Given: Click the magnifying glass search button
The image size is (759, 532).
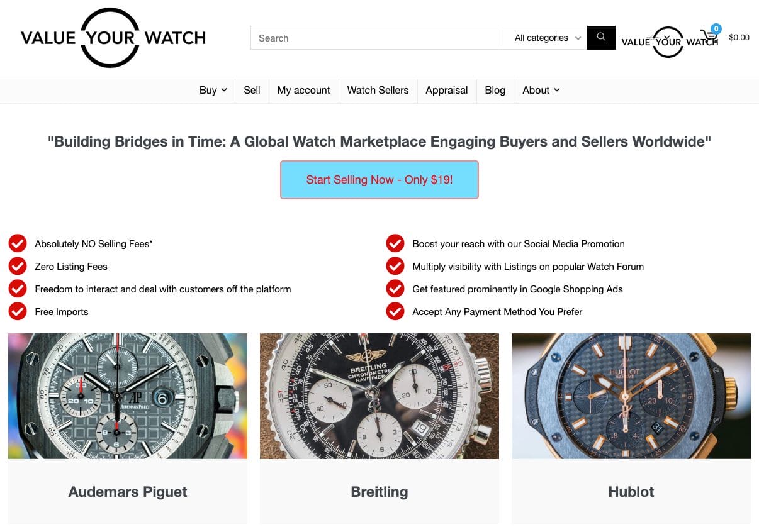Looking at the screenshot, I should (601, 38).
